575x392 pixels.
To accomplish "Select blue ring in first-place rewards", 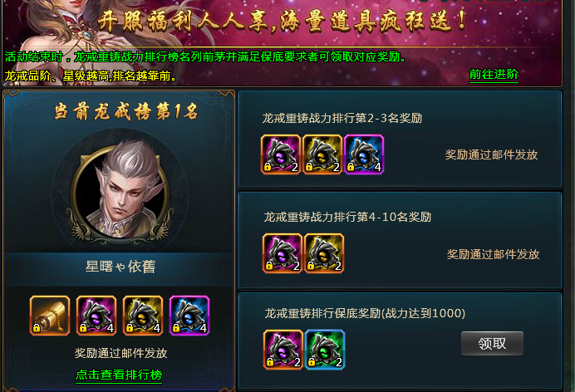I will (189, 316).
